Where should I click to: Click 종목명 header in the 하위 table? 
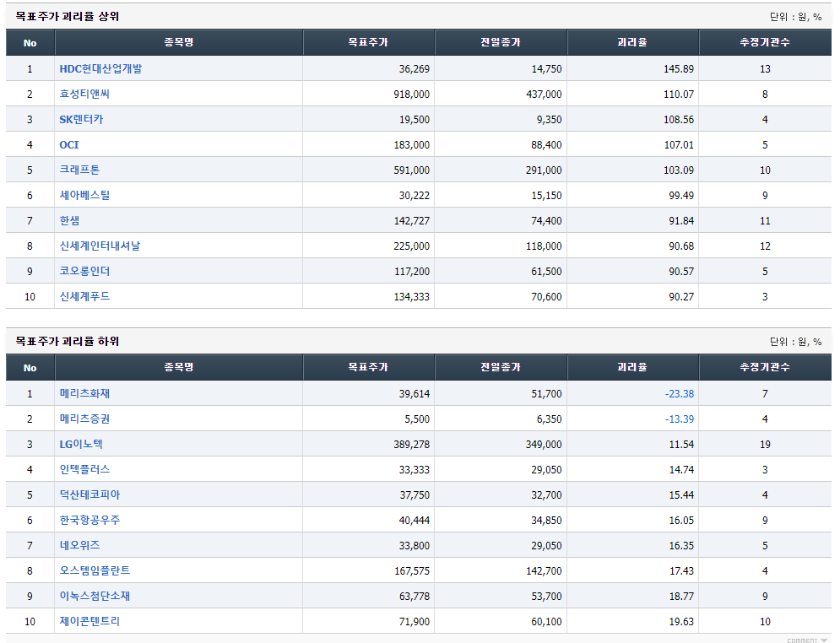coord(179,367)
